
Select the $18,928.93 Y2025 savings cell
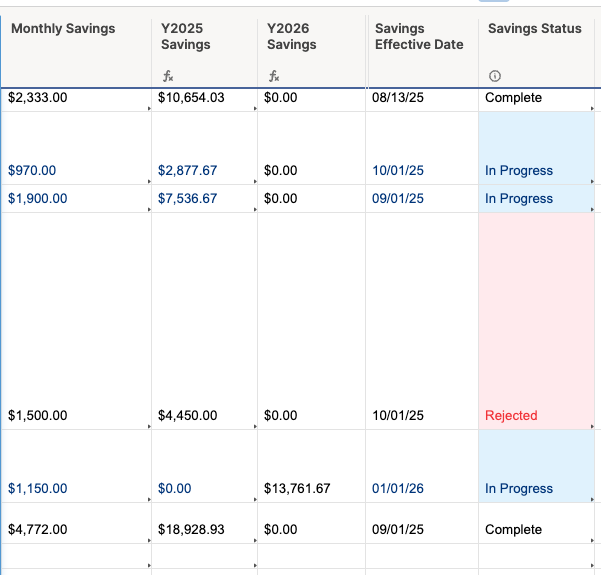pyautogui.click(x=191, y=530)
